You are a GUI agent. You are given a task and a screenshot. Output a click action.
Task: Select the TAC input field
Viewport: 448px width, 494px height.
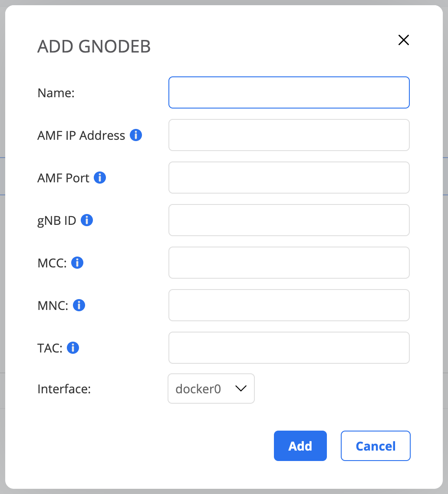[289, 348]
